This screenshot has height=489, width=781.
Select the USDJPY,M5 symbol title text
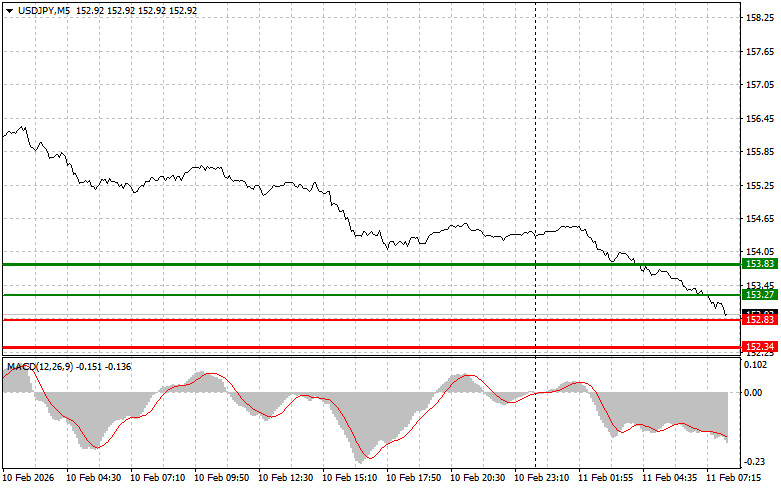[x=44, y=10]
